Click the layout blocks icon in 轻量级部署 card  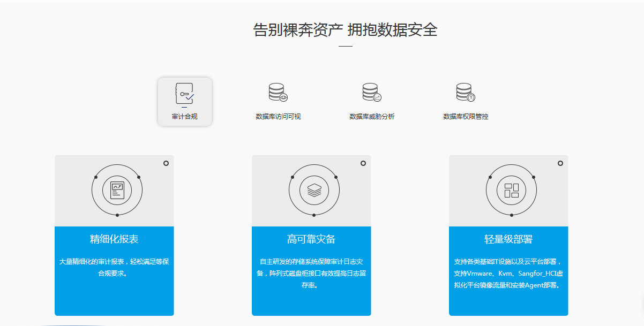(512, 191)
